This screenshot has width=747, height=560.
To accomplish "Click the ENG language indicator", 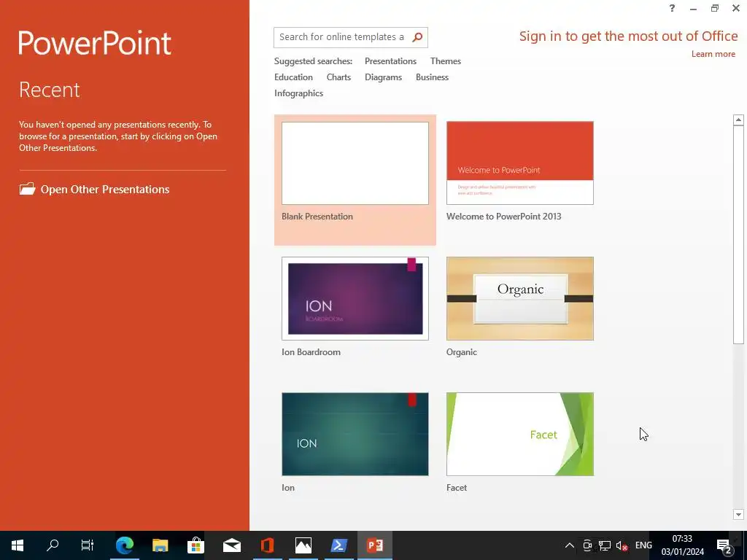I will point(643,545).
